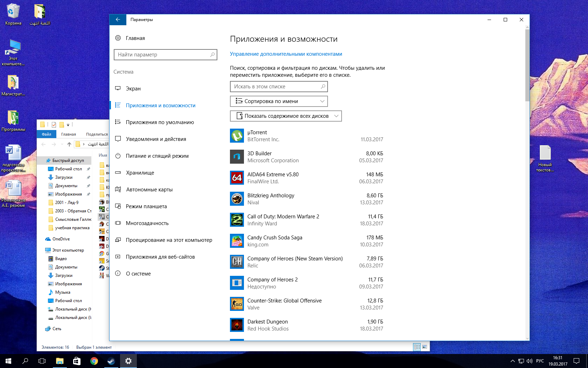
Task: Open Task View on taskbar
Action: (x=42, y=361)
